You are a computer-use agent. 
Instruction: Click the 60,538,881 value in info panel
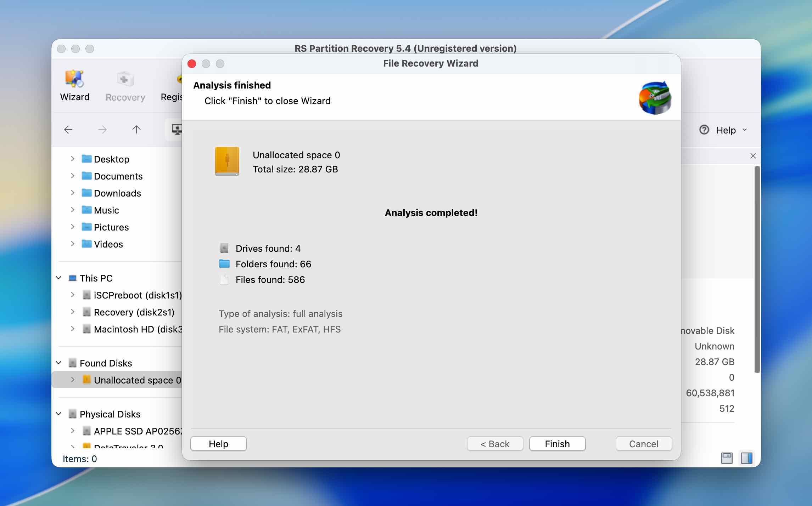(710, 393)
